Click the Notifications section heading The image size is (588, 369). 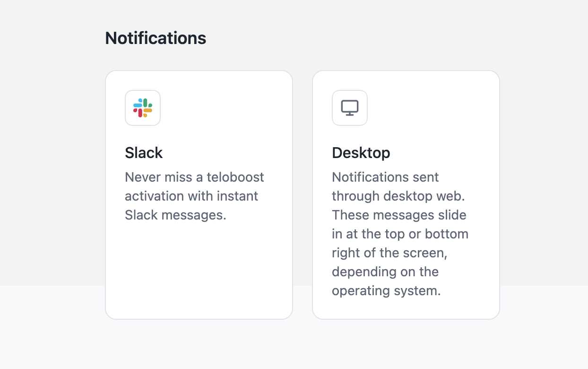(156, 38)
